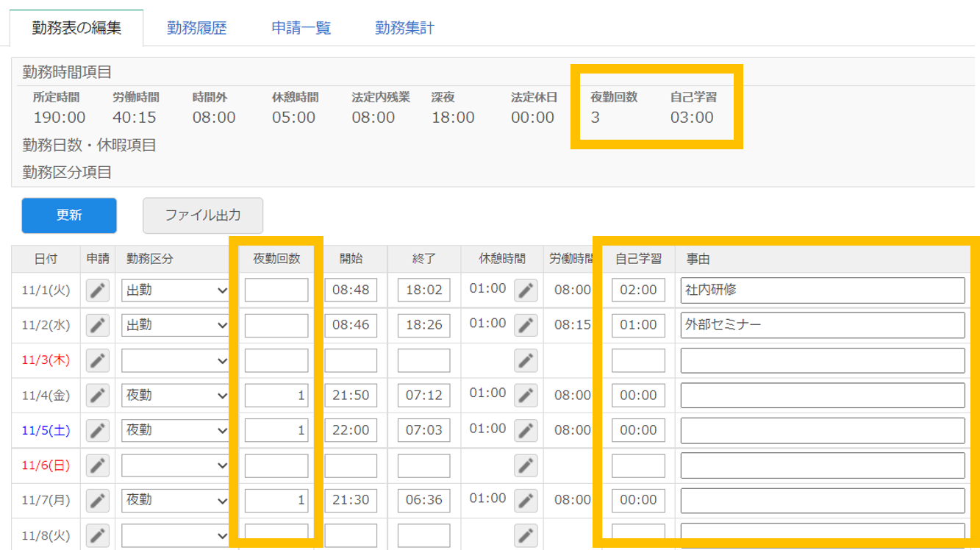Open the empty 勤務区分 dropdown for 11/3(木)
Screen dimensions: 980x550
click(x=176, y=360)
